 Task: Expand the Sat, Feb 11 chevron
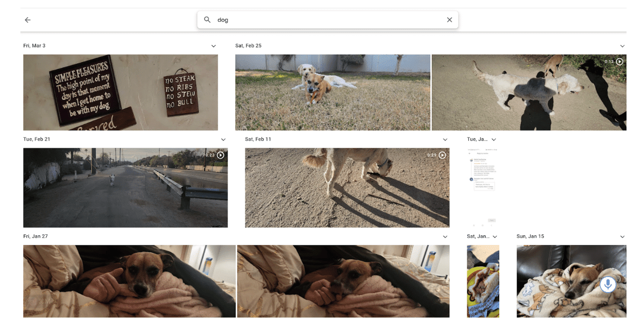[445, 140]
